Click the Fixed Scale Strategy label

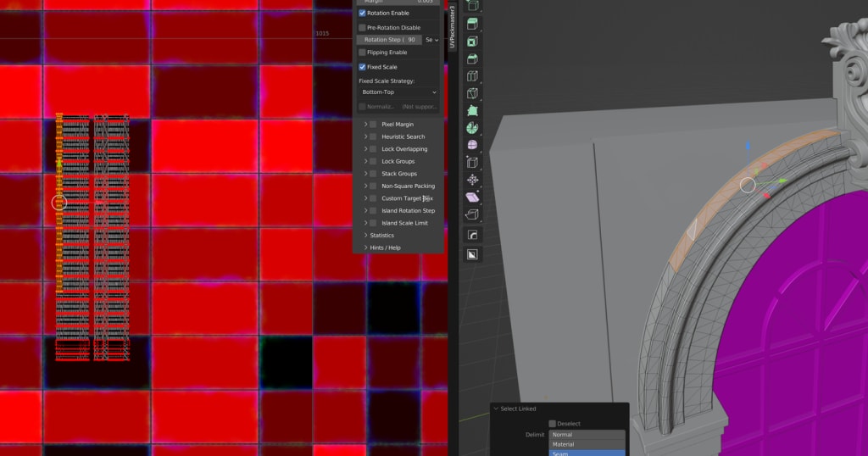pyautogui.click(x=387, y=81)
